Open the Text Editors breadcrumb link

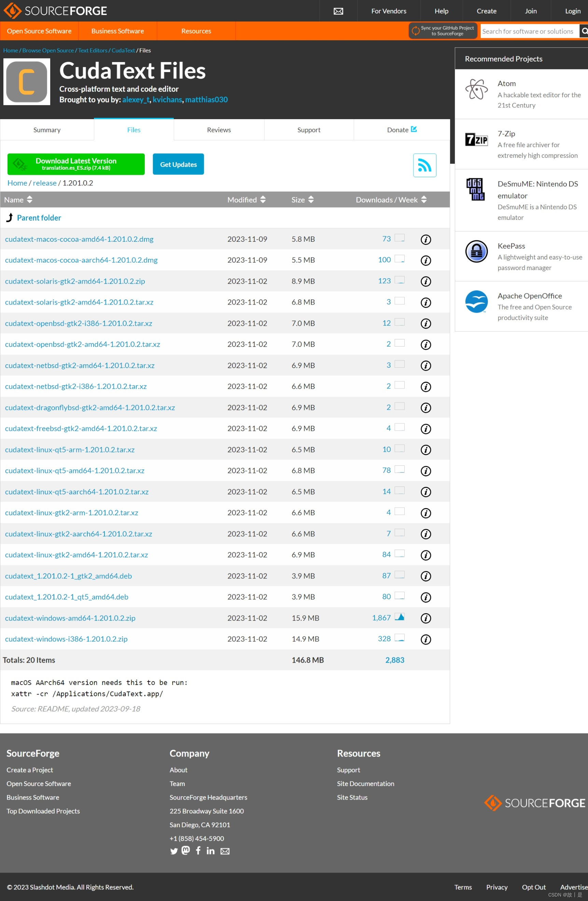click(x=93, y=50)
